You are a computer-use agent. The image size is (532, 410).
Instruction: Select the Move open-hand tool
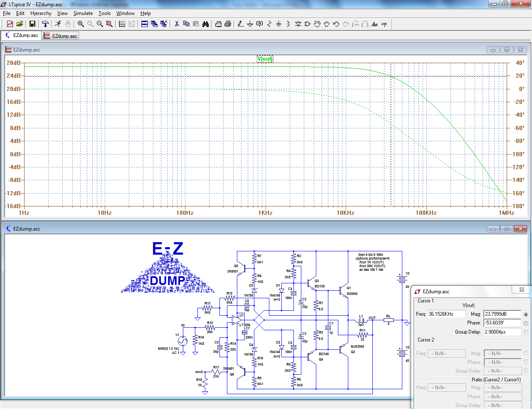[317, 24]
